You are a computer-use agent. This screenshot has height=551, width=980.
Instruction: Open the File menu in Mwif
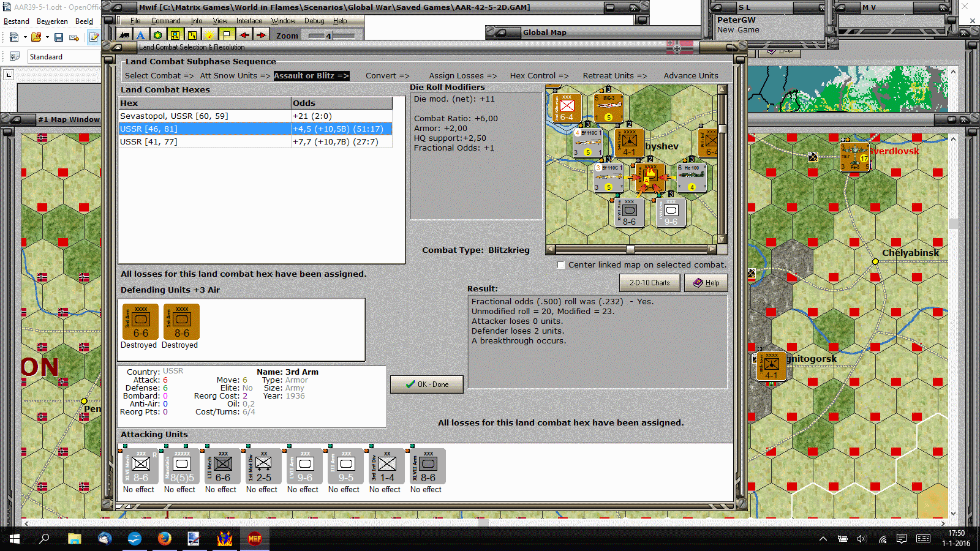click(135, 21)
